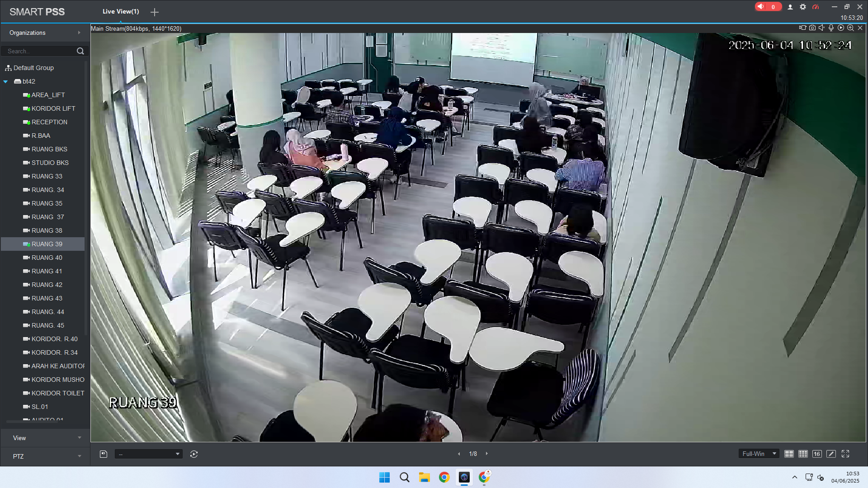Select the KORIDOR LIFT camera
Screen dimensions: 868x488
(x=53, y=108)
